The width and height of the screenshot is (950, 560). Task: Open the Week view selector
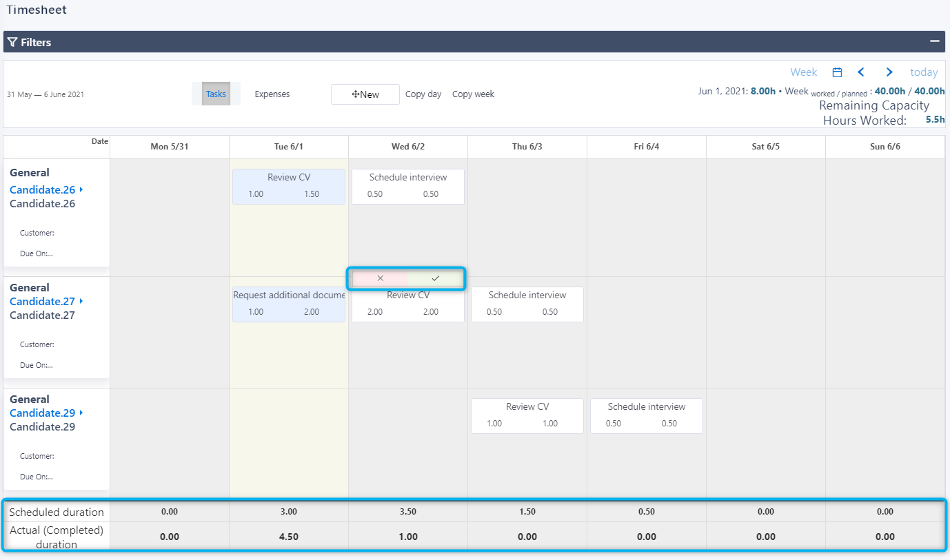tap(803, 72)
